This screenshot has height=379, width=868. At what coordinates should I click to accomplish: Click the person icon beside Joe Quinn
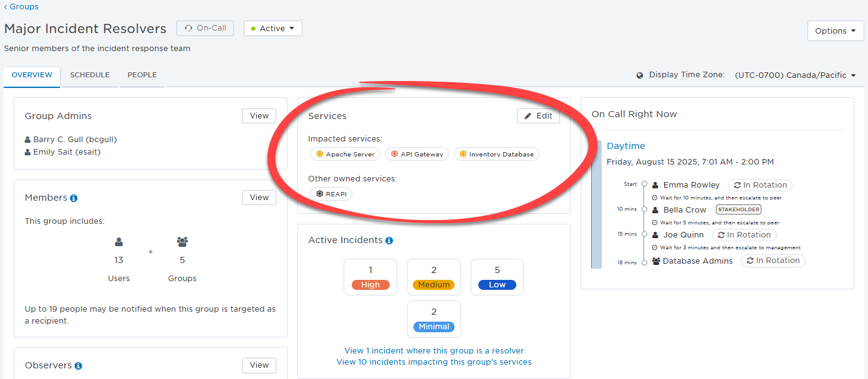[x=655, y=235]
